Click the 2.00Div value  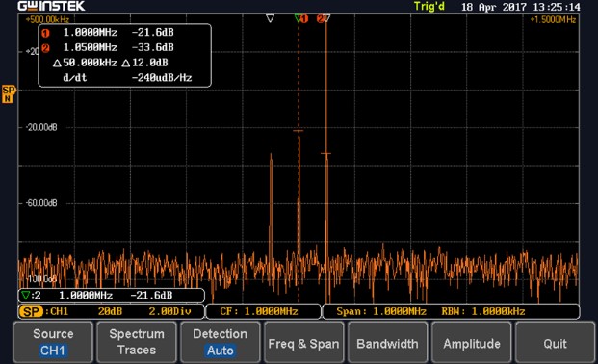pyautogui.click(x=169, y=311)
